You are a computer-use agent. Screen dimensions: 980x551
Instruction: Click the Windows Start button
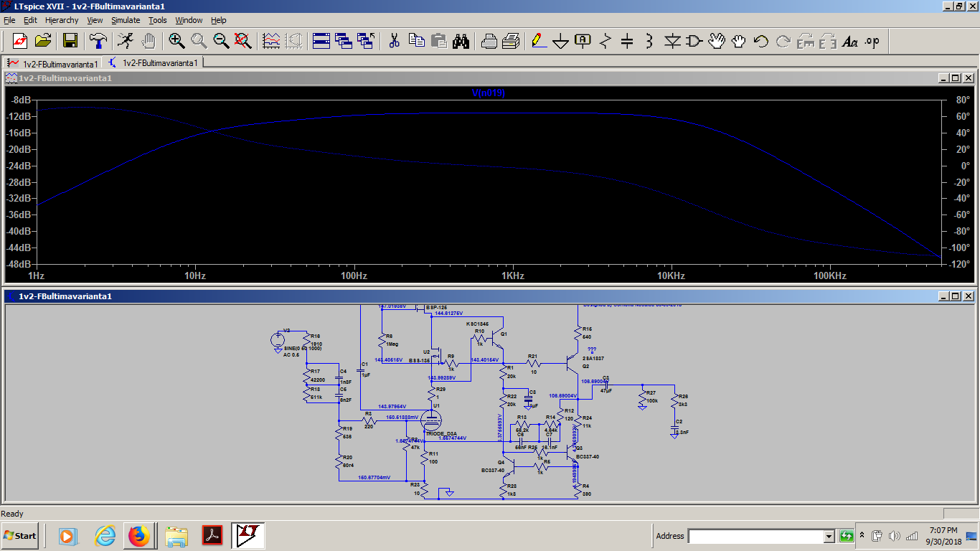click(x=20, y=535)
